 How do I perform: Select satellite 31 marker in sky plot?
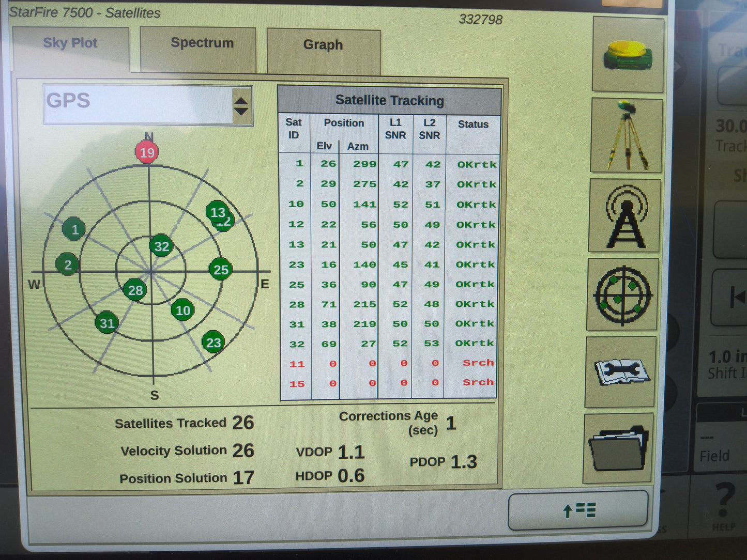coord(106,323)
